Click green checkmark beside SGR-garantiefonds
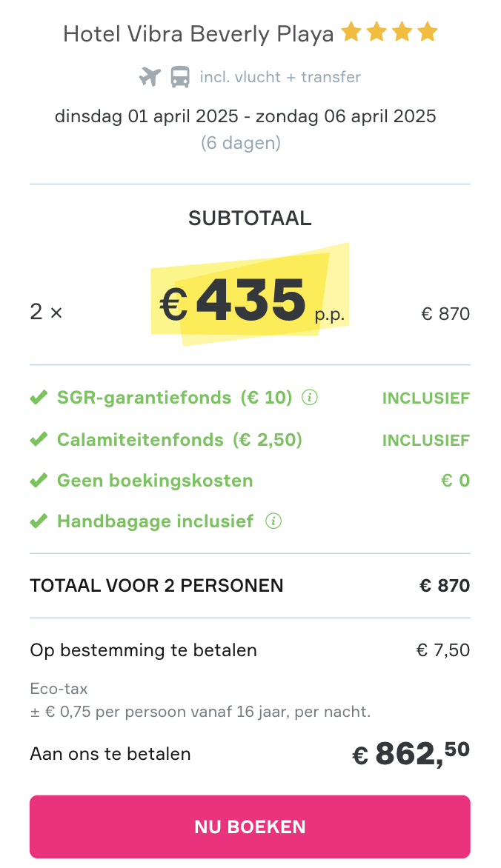Viewport: 501px width, 868px height. 39,398
